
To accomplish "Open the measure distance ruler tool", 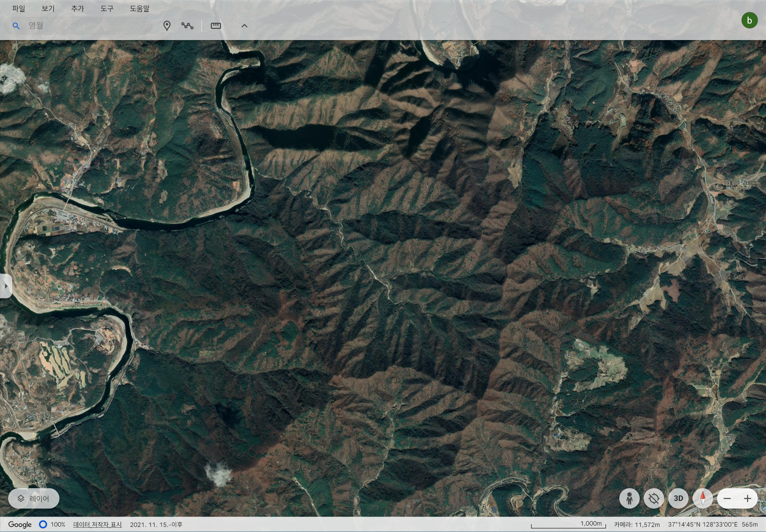I will pyautogui.click(x=216, y=26).
